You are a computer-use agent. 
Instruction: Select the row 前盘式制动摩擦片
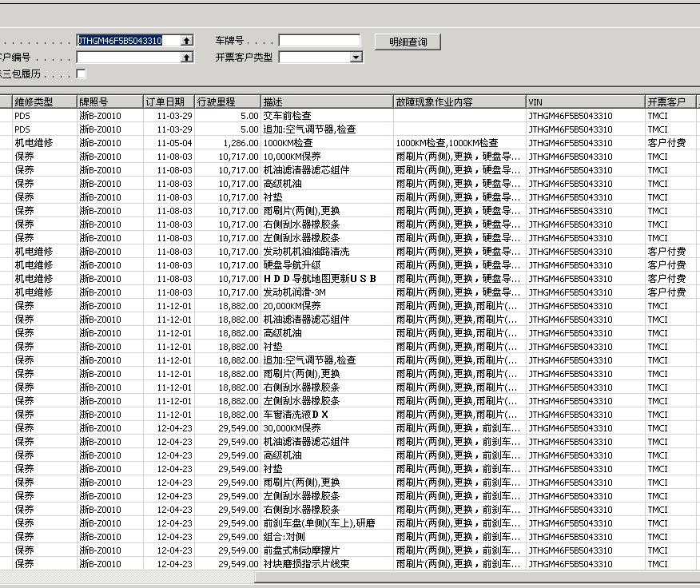coord(350,550)
